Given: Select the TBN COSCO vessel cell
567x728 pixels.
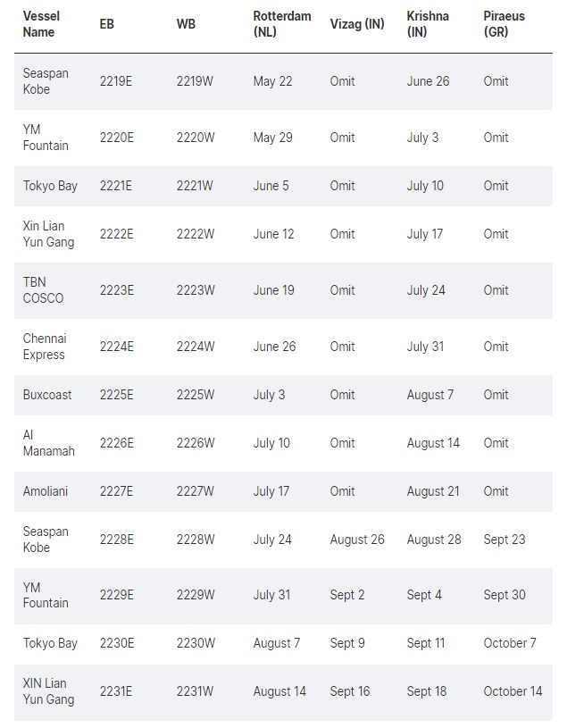Looking at the screenshot, I should (x=43, y=290).
